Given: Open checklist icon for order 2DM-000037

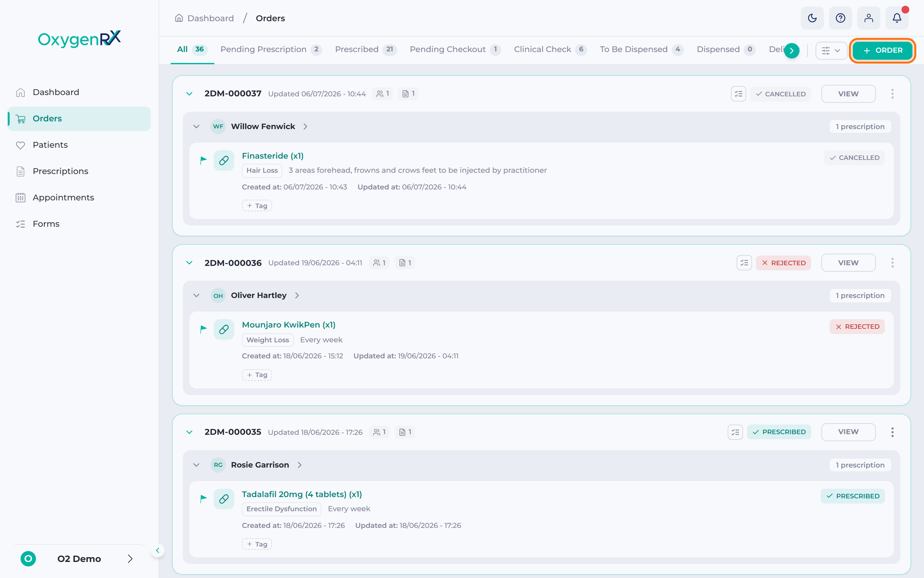Looking at the screenshot, I should click(x=739, y=94).
